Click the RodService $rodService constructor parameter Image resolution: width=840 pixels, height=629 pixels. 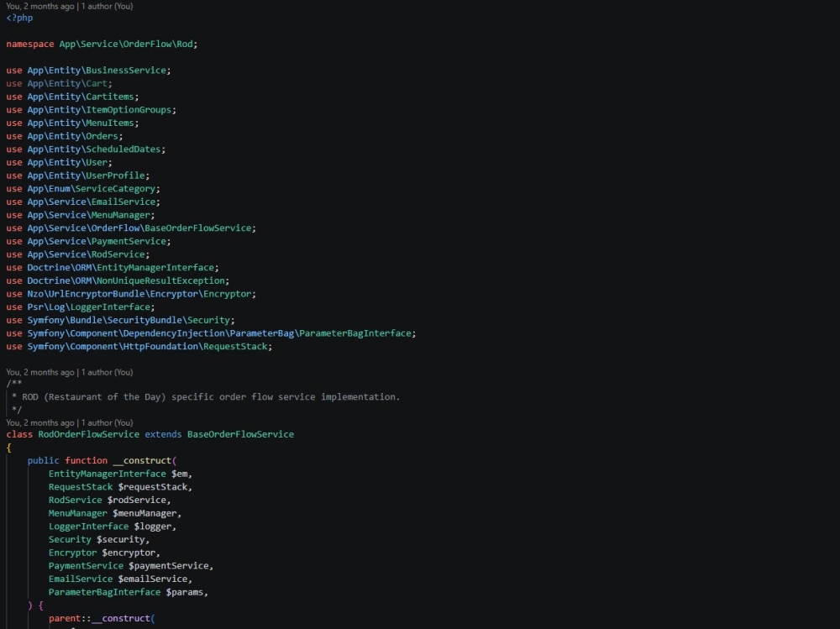tap(110, 500)
